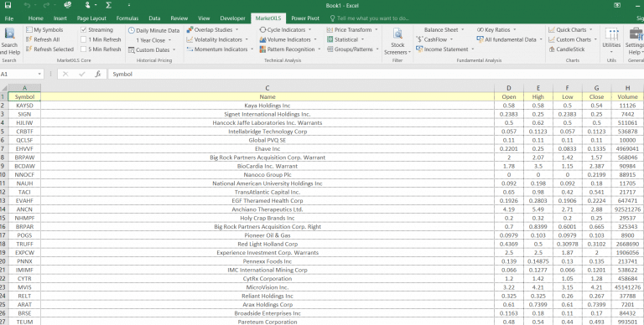
Task: Click the Price Transform icon
Action: (x=330, y=30)
